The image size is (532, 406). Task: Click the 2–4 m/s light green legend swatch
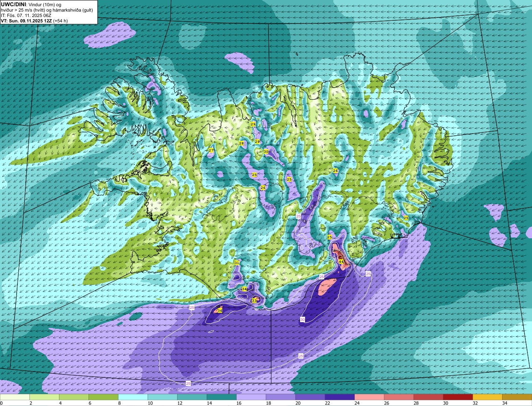pyautogui.click(x=44, y=397)
